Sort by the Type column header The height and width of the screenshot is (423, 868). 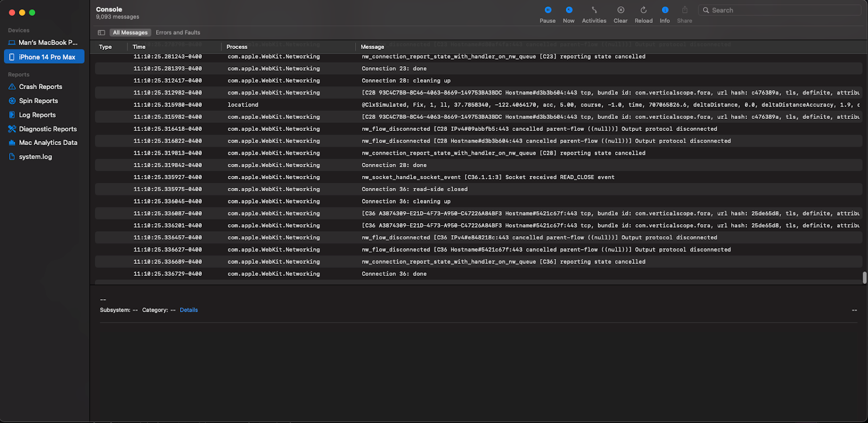coord(105,47)
